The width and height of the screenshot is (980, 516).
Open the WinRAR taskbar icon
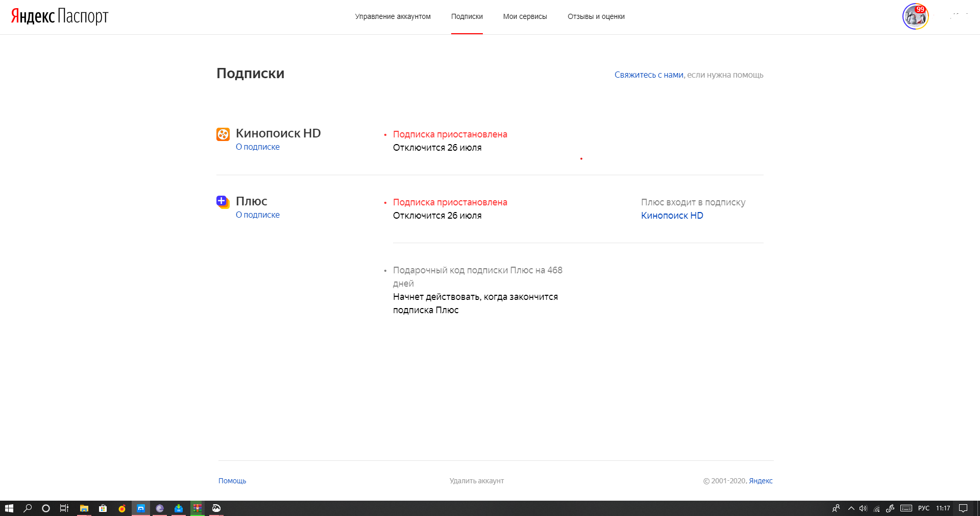pos(198,508)
